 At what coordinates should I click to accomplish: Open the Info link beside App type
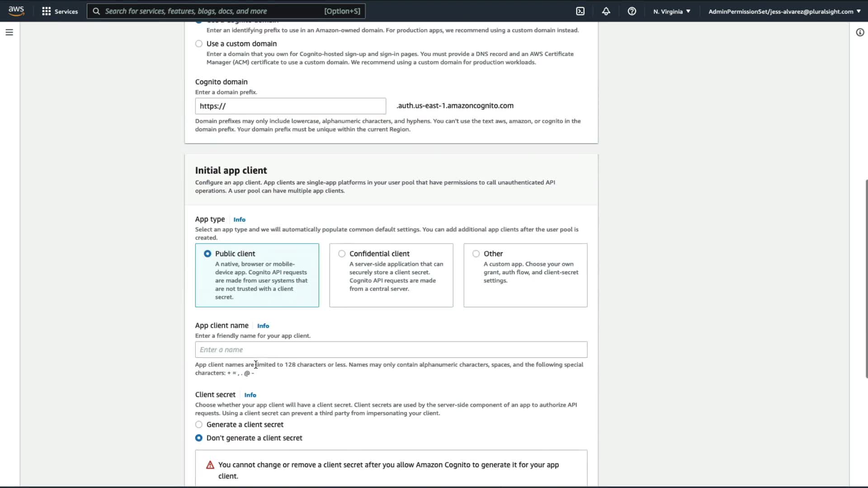click(x=239, y=220)
